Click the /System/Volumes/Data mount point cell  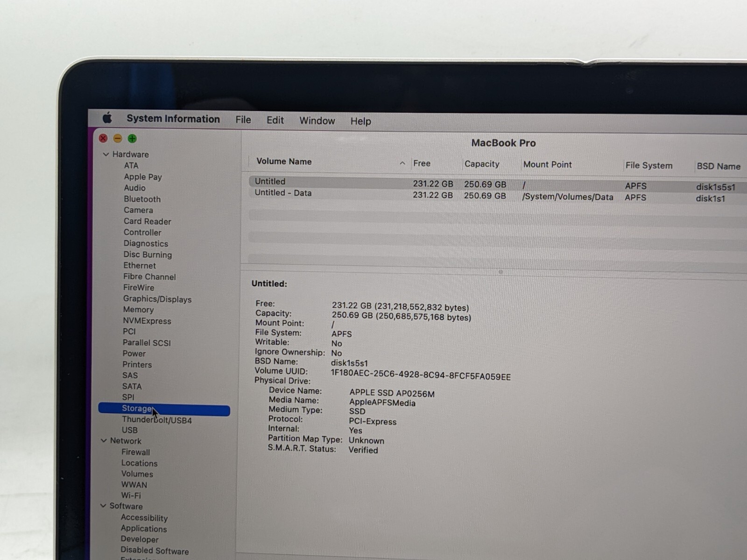pos(568,197)
